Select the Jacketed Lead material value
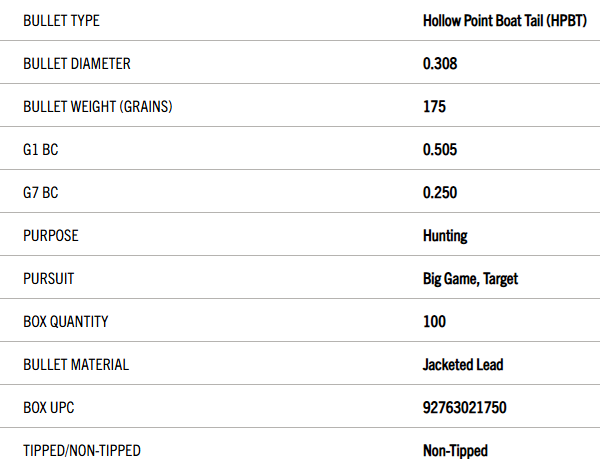This screenshot has height=472, width=600. 463,364
